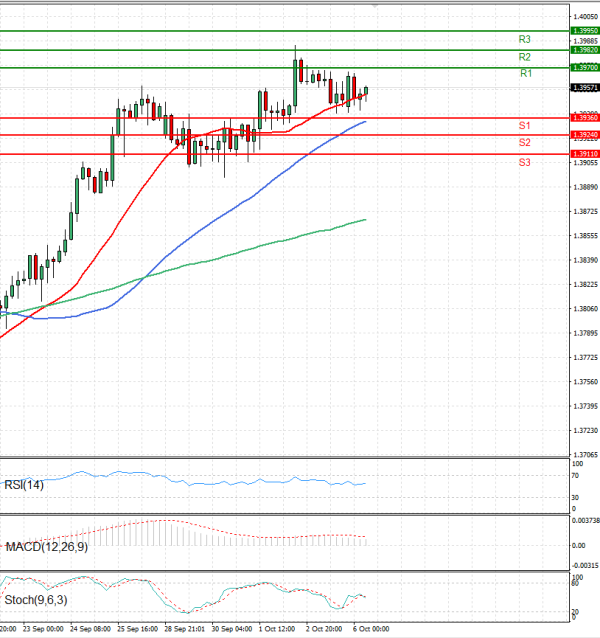The width and height of the screenshot is (600, 638).
Task: Click the chart shift triangle marker at top
Action: tap(374, 4)
